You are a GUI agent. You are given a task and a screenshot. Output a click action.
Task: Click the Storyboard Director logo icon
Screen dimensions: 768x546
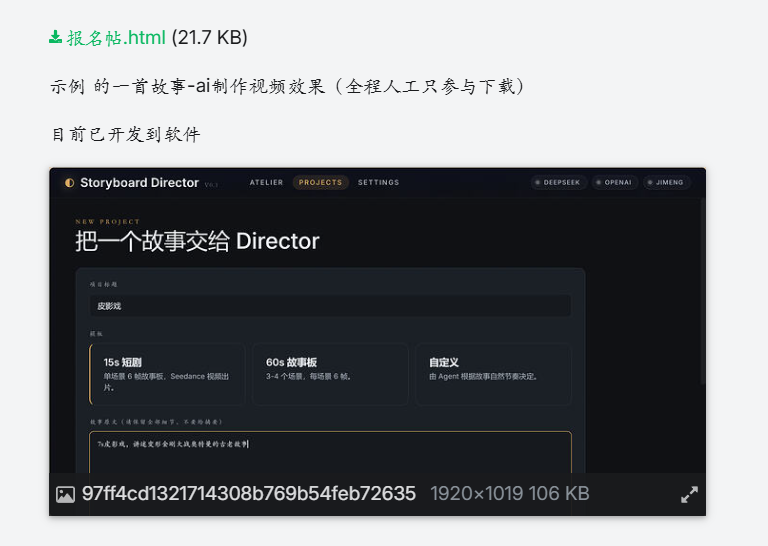tap(70, 183)
